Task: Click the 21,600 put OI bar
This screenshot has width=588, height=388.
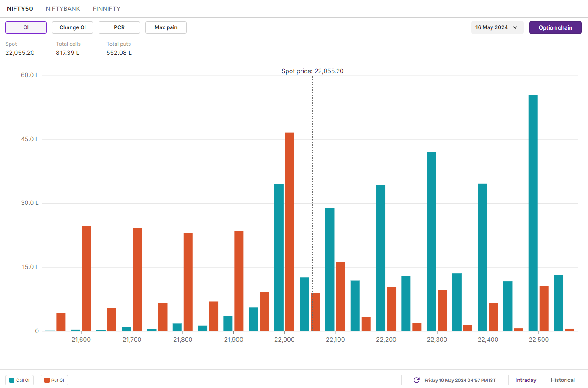Action: coord(86,279)
